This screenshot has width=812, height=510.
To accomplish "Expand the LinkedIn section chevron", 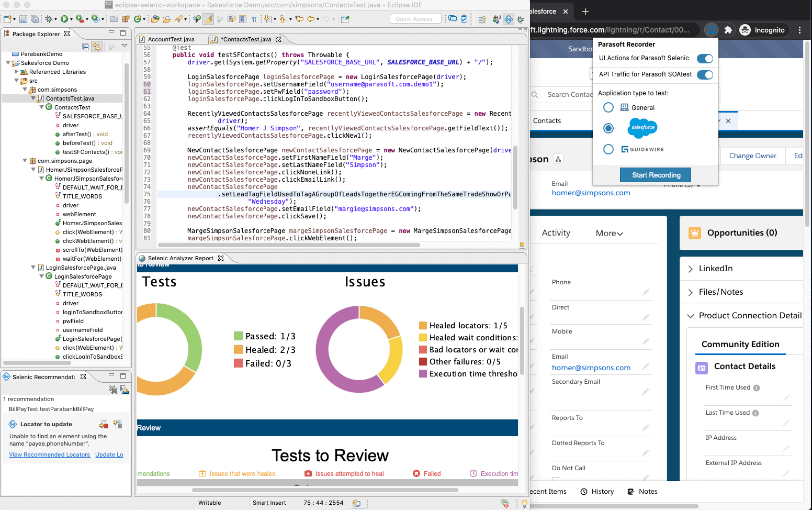I will (690, 269).
